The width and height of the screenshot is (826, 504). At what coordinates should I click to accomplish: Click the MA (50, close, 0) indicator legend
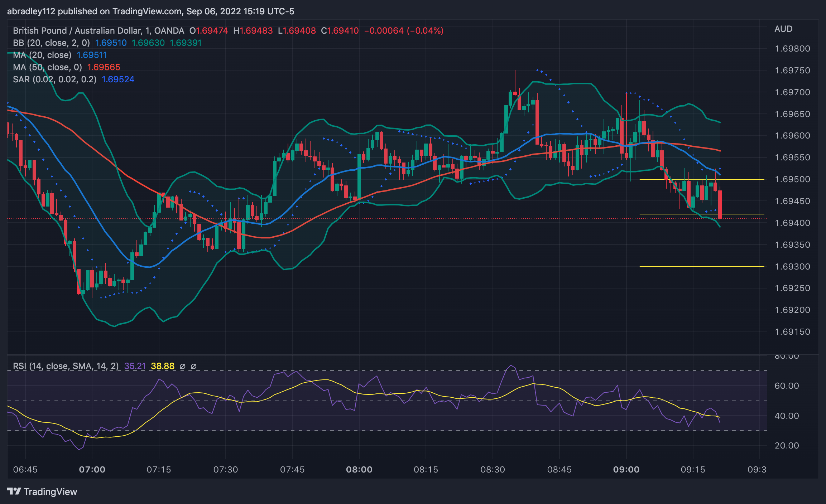47,67
